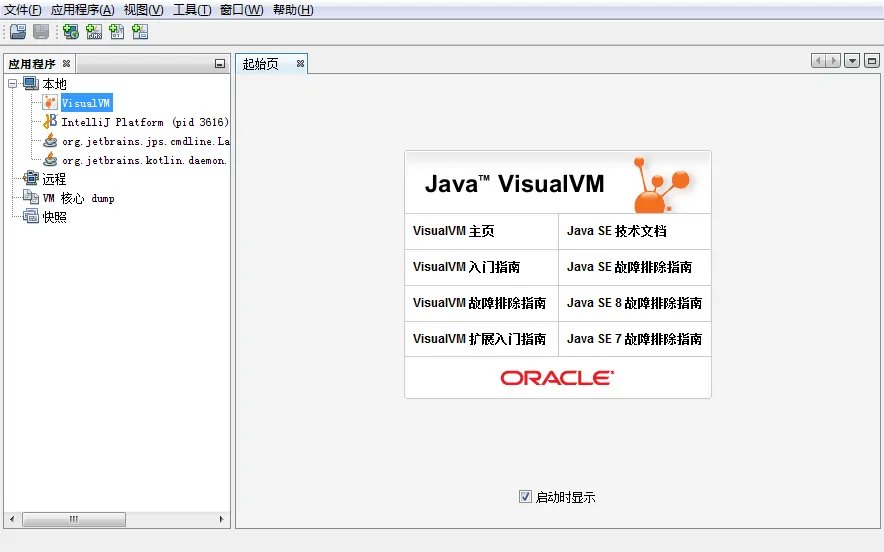Click the scrollbar left arrow in 应用程序 panel
Viewport: 884px width, 552px height.
click(x=12, y=519)
